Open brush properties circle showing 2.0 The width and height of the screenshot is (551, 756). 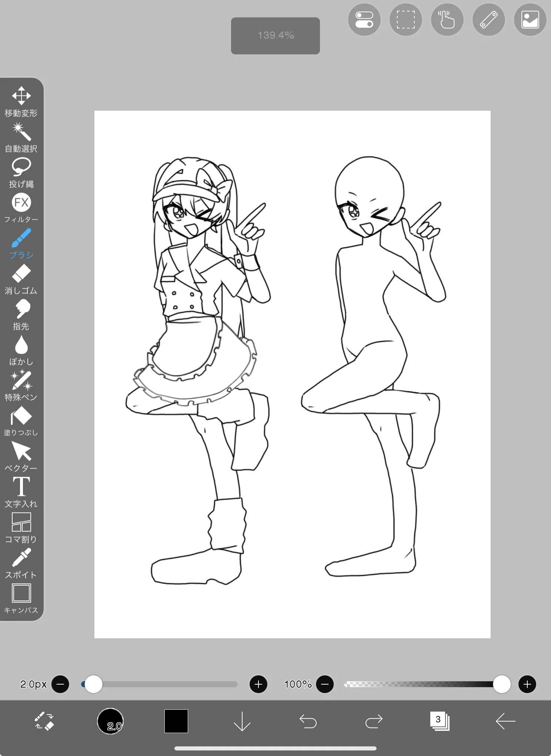pos(110,721)
